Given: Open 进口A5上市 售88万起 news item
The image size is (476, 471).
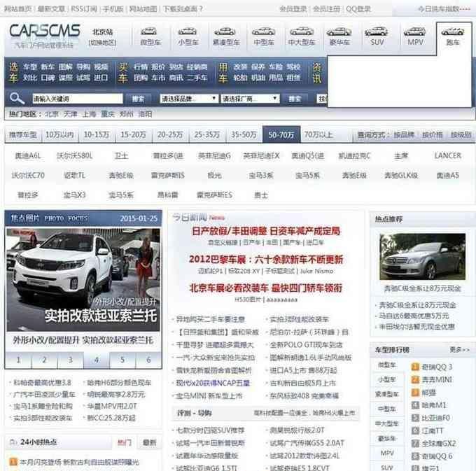Looking at the screenshot, I should pos(303,370).
